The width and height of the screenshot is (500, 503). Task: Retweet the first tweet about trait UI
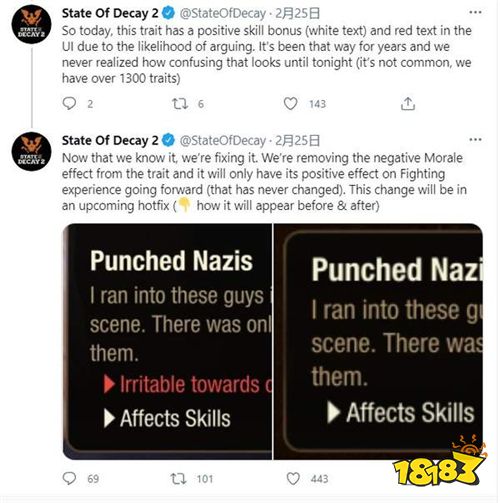coord(180,104)
